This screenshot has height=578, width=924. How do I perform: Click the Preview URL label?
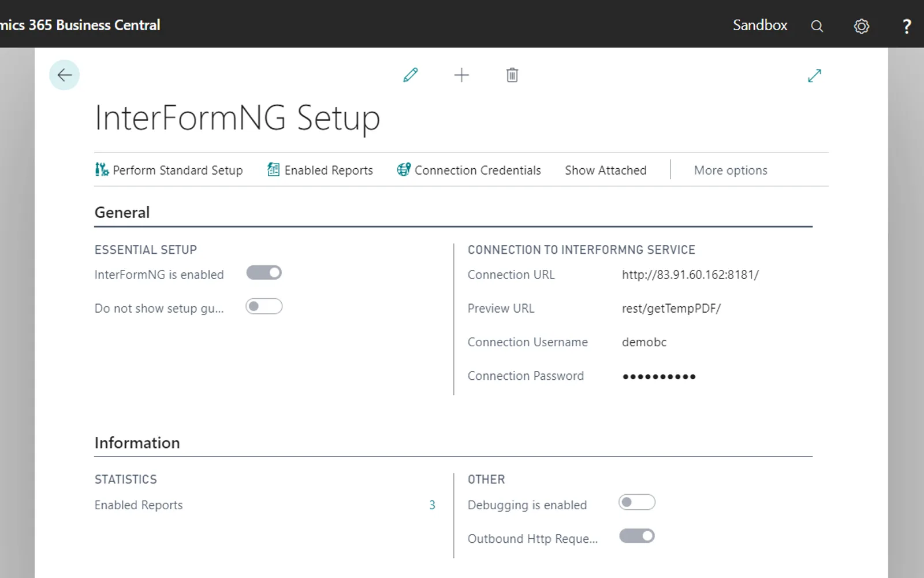point(501,308)
